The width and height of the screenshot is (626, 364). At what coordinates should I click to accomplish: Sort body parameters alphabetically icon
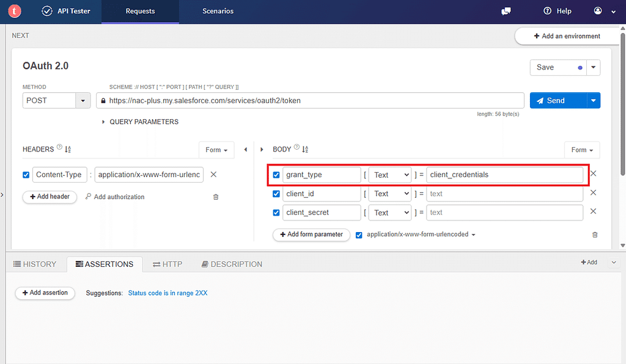(305, 149)
